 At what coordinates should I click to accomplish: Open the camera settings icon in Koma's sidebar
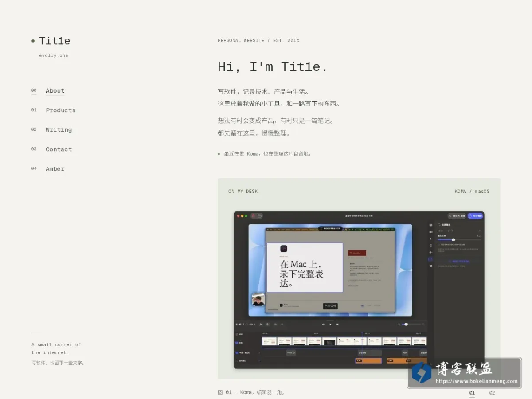[430, 232]
